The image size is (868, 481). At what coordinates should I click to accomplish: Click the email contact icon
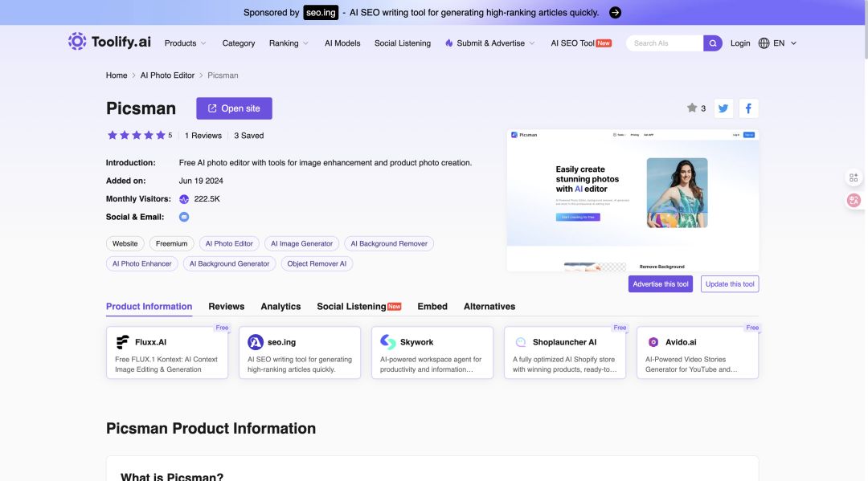tap(184, 217)
